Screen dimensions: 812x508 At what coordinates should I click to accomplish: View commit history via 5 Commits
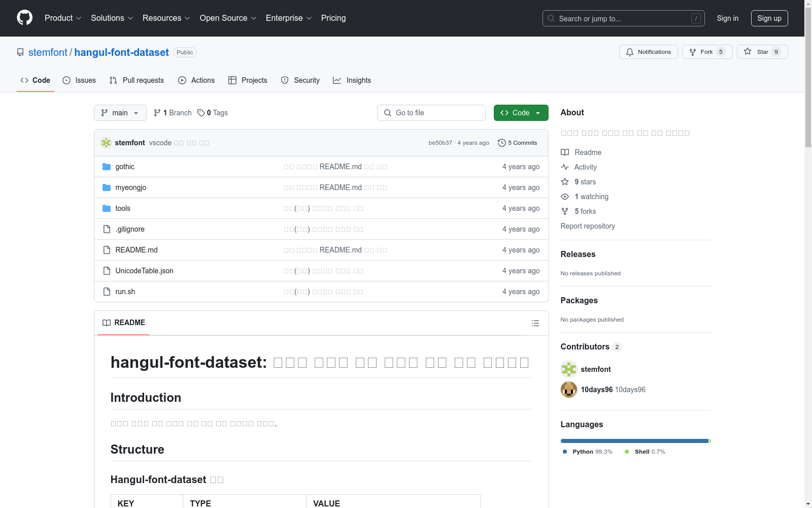click(x=518, y=143)
